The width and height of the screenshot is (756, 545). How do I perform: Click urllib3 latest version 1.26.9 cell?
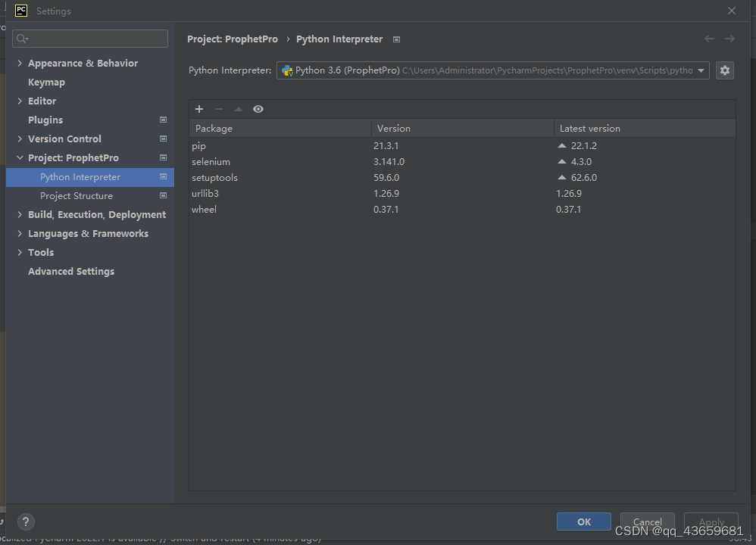(569, 193)
